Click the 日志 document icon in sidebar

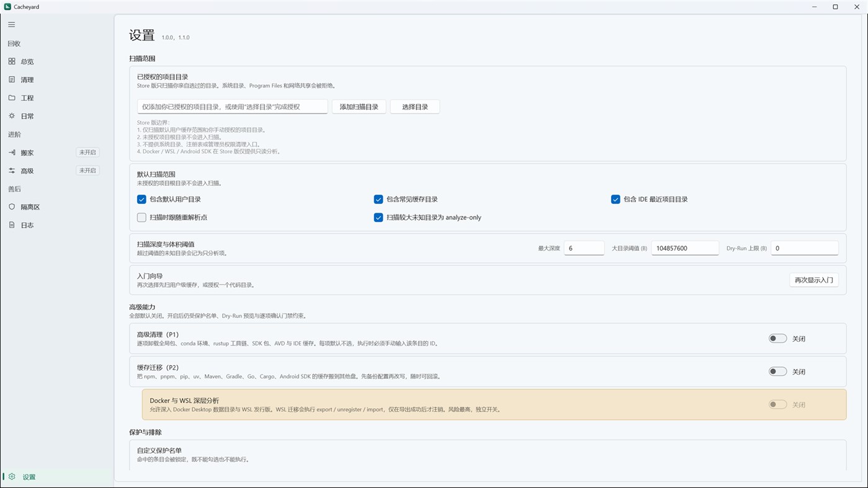tap(12, 224)
